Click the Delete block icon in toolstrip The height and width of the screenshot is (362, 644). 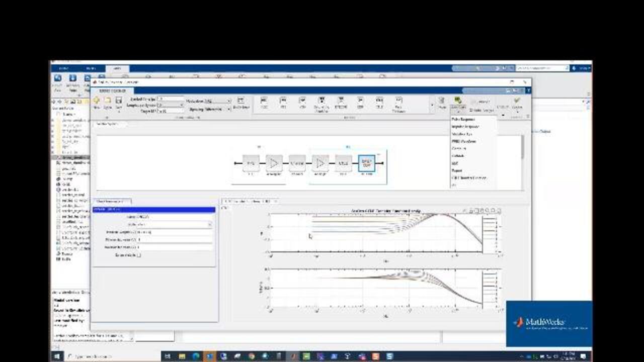[442, 101]
